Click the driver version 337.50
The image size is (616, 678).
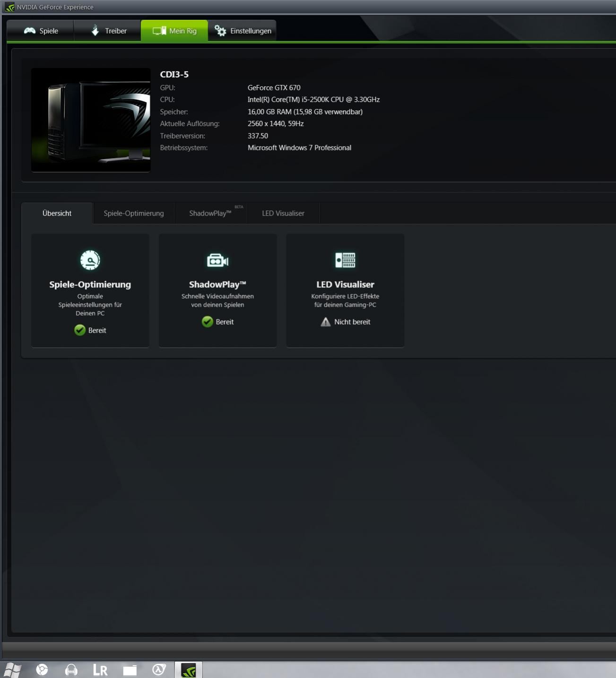[258, 136]
